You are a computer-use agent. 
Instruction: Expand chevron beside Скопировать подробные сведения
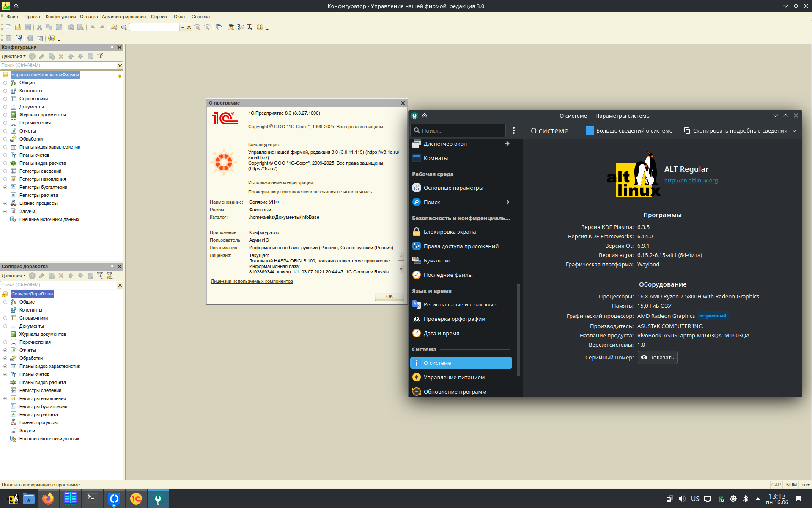click(794, 130)
